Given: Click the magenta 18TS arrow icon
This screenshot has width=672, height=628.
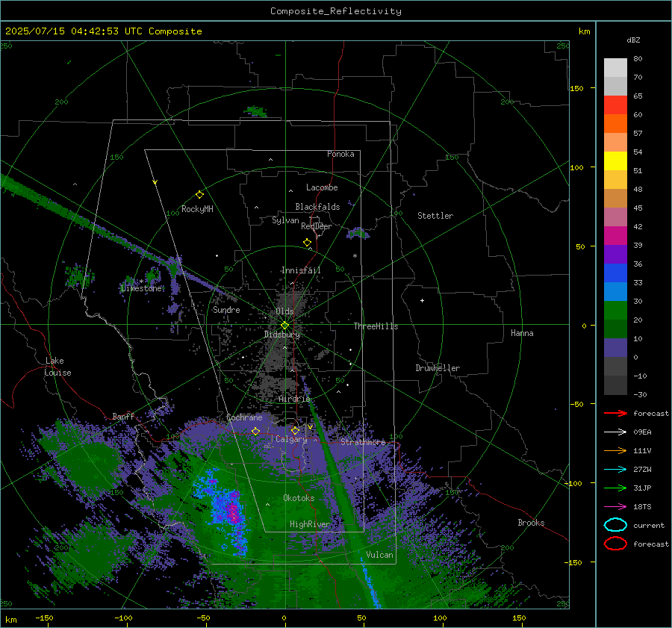Looking at the screenshot, I should click(x=615, y=507).
